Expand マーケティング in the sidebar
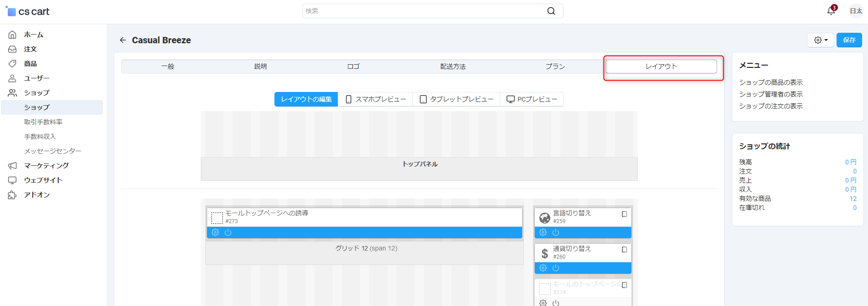868x306 pixels. point(46,165)
